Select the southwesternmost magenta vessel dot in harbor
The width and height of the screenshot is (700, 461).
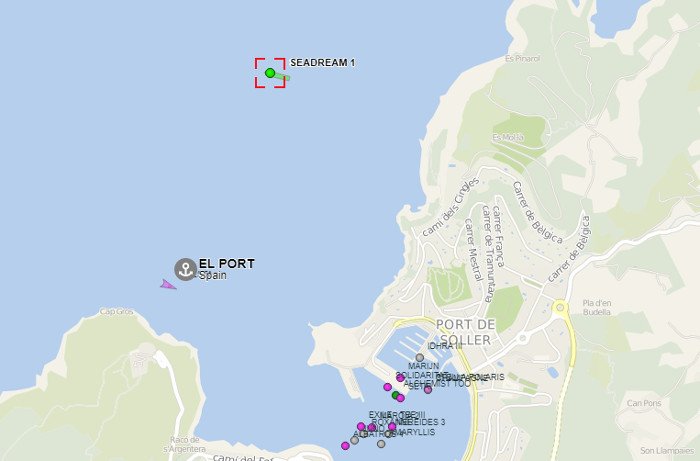[x=345, y=445]
